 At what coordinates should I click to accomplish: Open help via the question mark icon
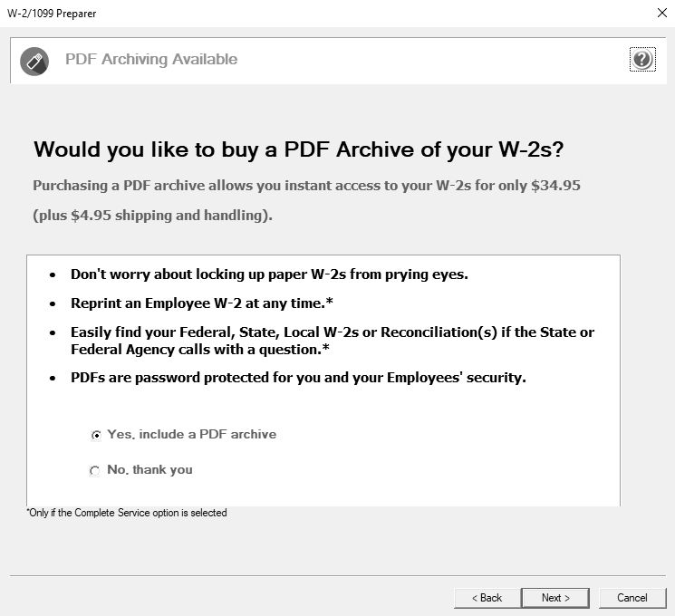pos(642,60)
